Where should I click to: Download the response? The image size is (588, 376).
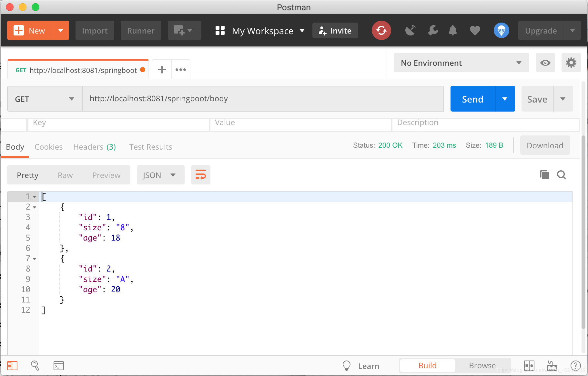[545, 145]
